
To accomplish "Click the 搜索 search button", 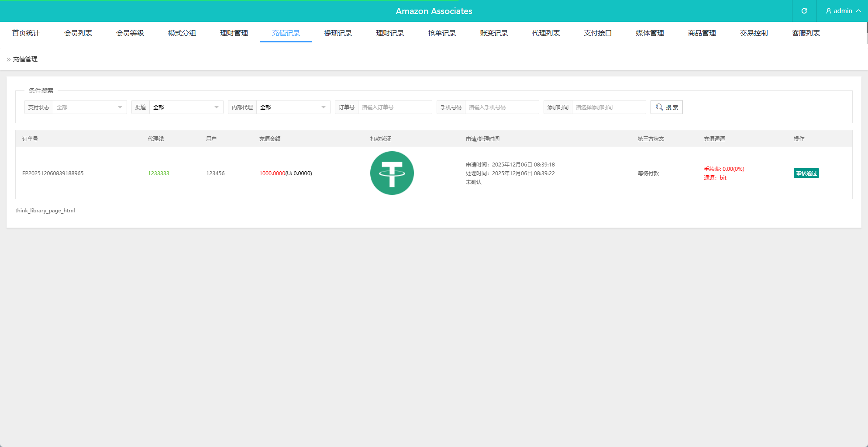I will click(x=666, y=107).
